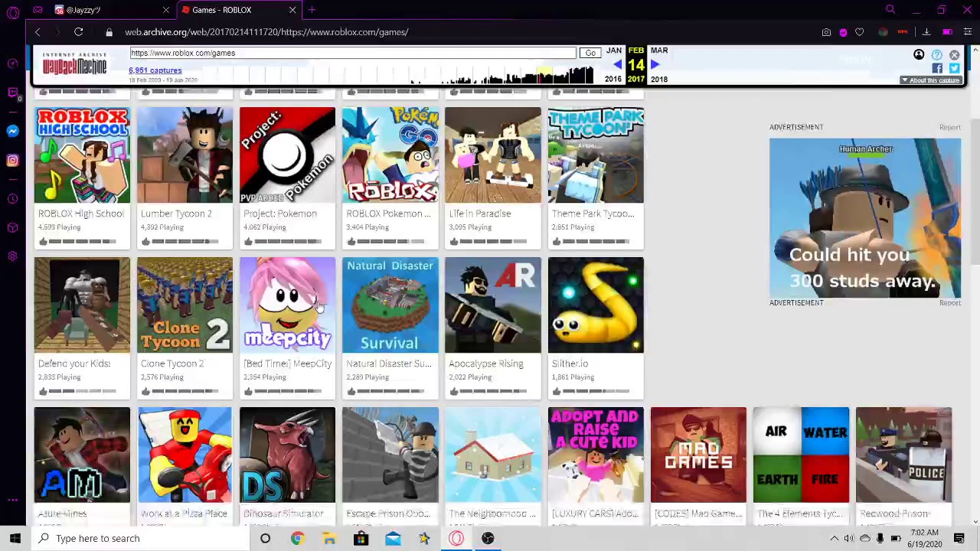Viewport: 980px width, 551px height.
Task: Open MeepCity game thumbnail
Action: 287,305
